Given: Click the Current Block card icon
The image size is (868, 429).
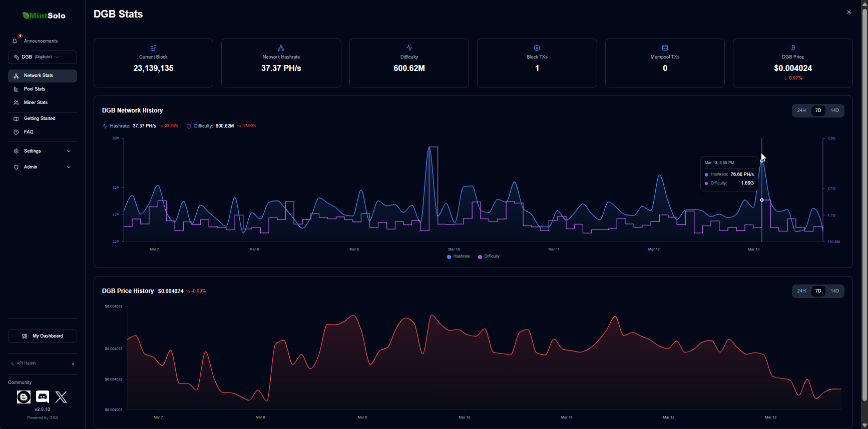Looking at the screenshot, I should (x=153, y=48).
